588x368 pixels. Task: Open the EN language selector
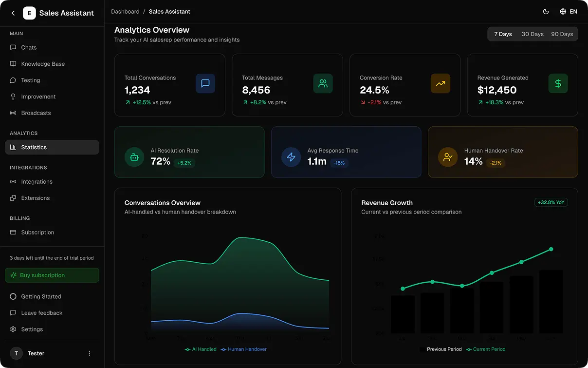coord(569,12)
